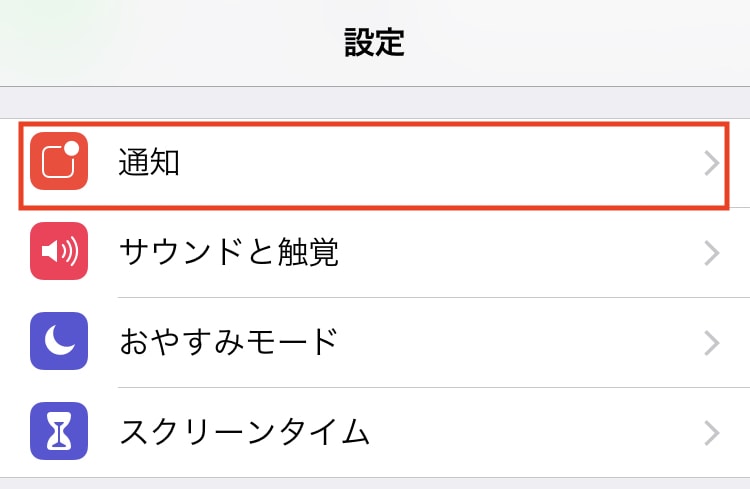750x489 pixels.
Task: Tap the crescent moon Do Not Disturb icon
Action: (x=59, y=341)
